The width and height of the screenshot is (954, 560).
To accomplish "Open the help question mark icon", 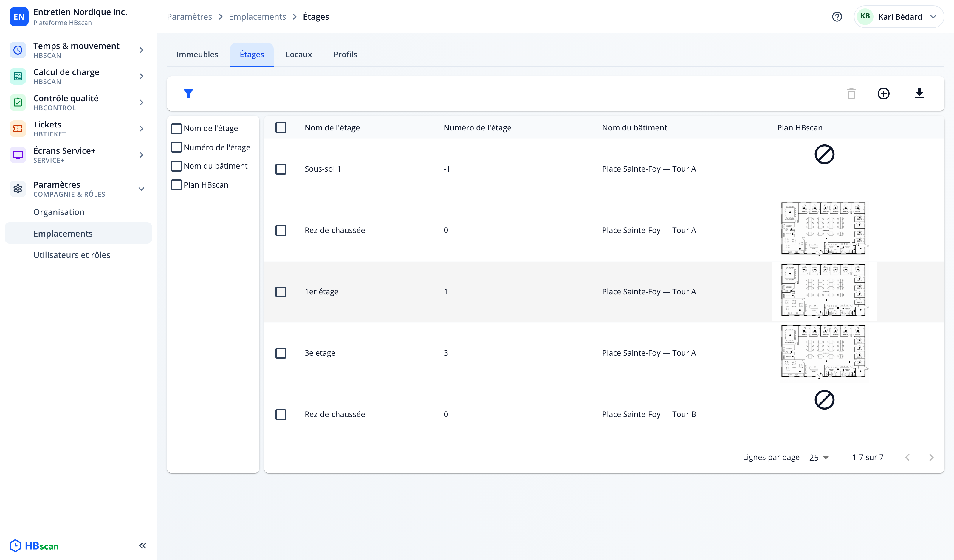I will [x=837, y=17].
